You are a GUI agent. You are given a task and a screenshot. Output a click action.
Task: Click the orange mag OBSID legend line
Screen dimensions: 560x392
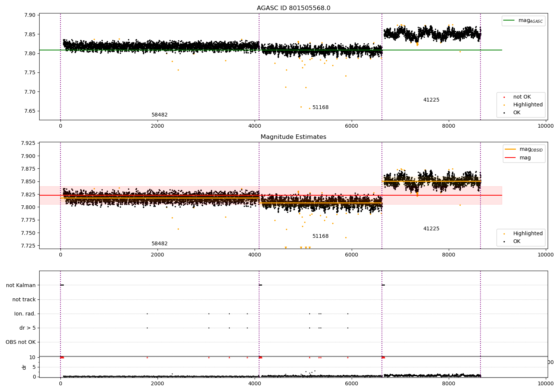click(510, 149)
